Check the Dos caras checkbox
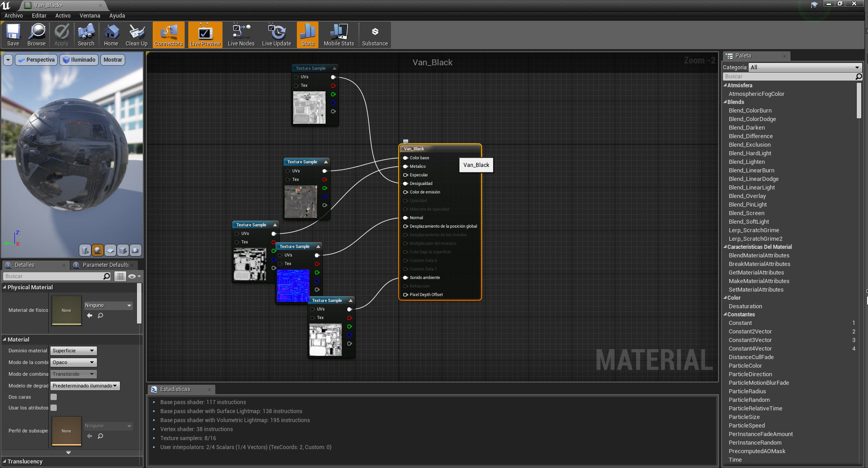The height and width of the screenshot is (468, 868). click(54, 397)
